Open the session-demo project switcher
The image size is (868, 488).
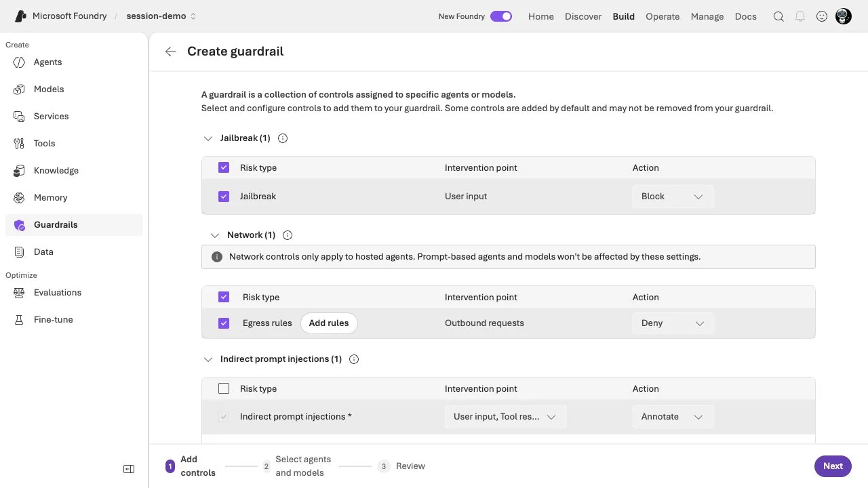click(x=161, y=16)
